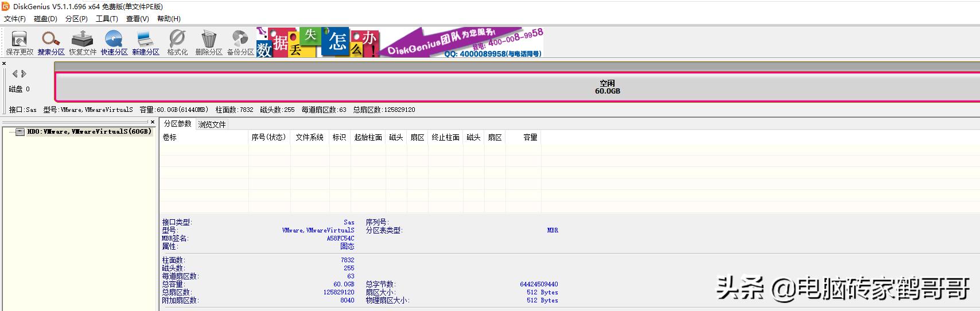Click the 保存更改 (Save Changes) toolbar icon
Image resolution: width=980 pixels, height=311 pixels.
20,42
